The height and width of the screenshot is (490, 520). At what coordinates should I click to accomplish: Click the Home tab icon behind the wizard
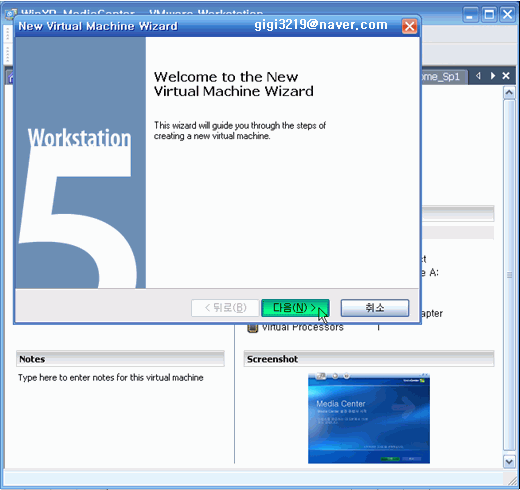[x=10, y=78]
